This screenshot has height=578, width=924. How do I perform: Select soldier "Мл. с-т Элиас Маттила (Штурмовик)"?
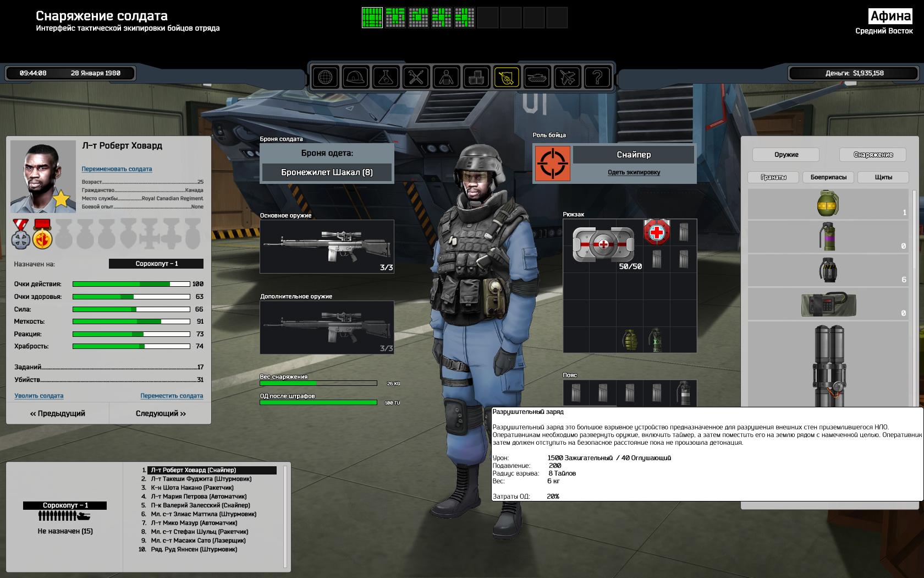tap(204, 514)
